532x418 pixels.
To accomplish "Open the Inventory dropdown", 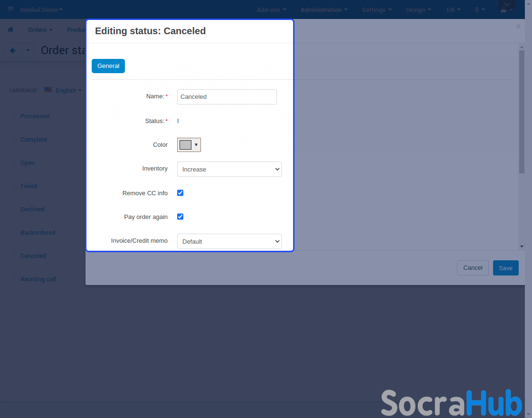I will pos(229,169).
